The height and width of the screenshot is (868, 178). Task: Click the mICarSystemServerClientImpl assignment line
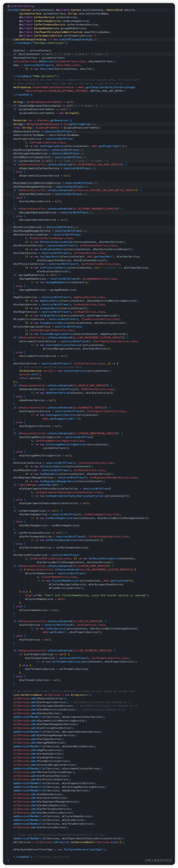coord(60,849)
